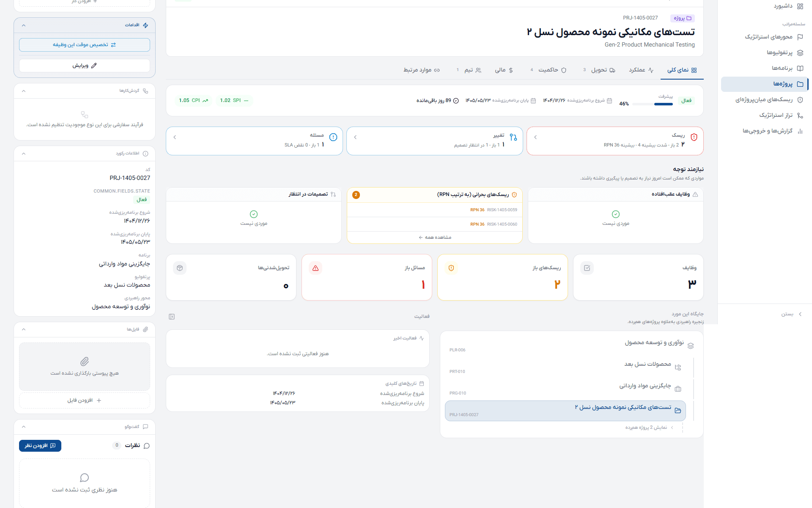
Task: Switch to the مالی tab
Action: (x=504, y=70)
